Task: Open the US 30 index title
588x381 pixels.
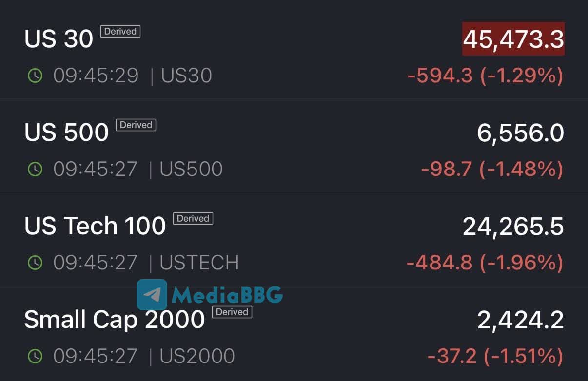Action: (59, 38)
